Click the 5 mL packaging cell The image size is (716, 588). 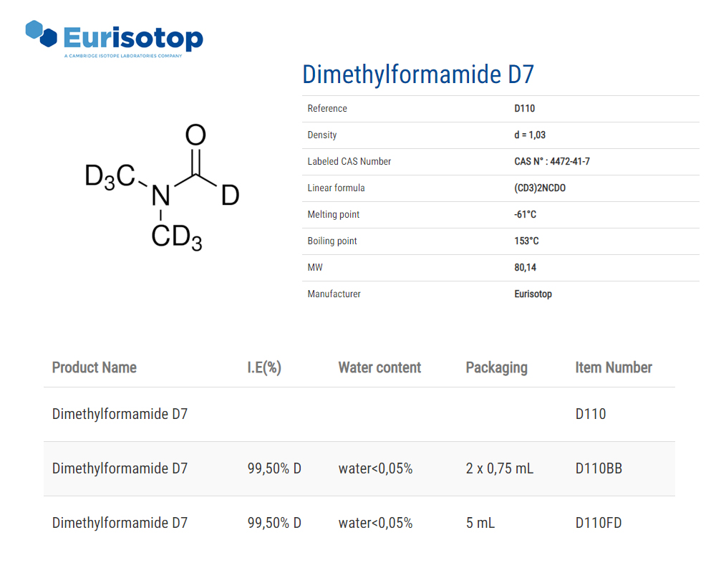(480, 524)
